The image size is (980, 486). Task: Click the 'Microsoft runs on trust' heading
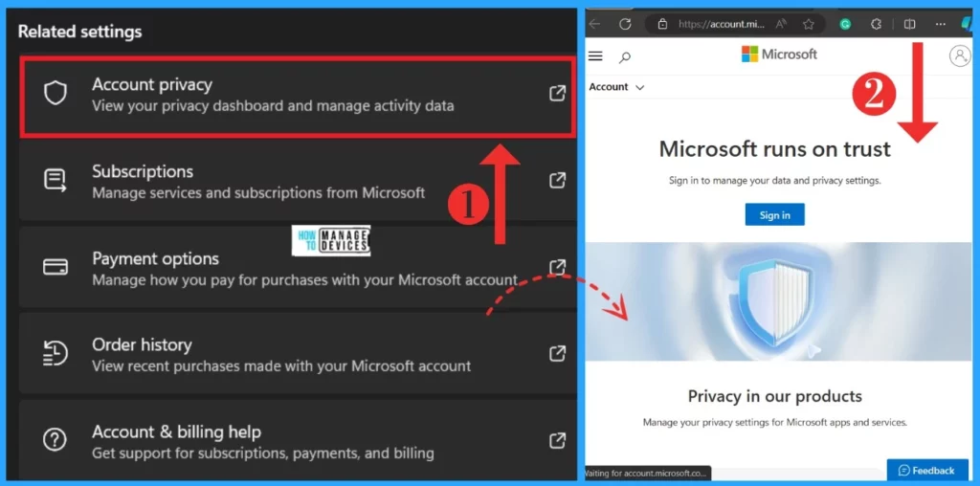tap(774, 148)
